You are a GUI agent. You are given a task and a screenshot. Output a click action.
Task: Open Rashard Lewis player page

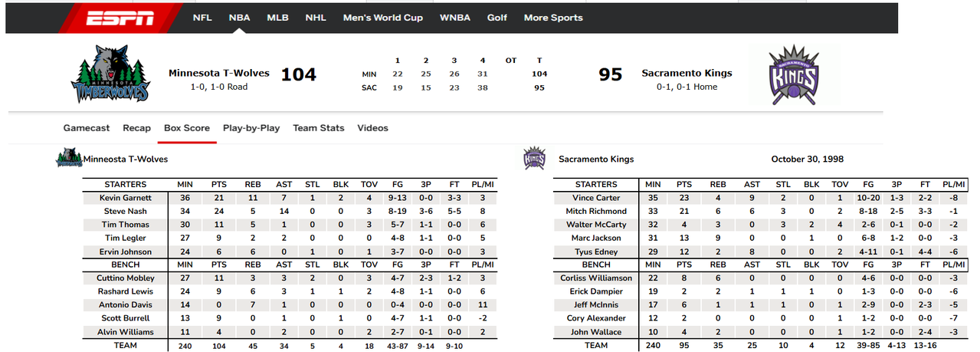tap(126, 291)
